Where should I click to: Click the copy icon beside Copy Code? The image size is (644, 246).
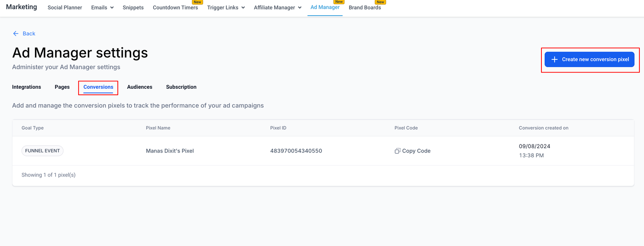pos(397,151)
